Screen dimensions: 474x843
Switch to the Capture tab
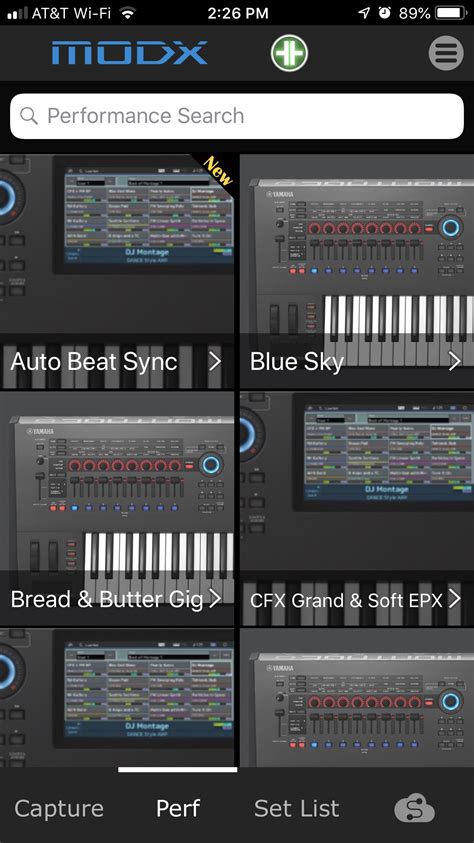(x=59, y=809)
